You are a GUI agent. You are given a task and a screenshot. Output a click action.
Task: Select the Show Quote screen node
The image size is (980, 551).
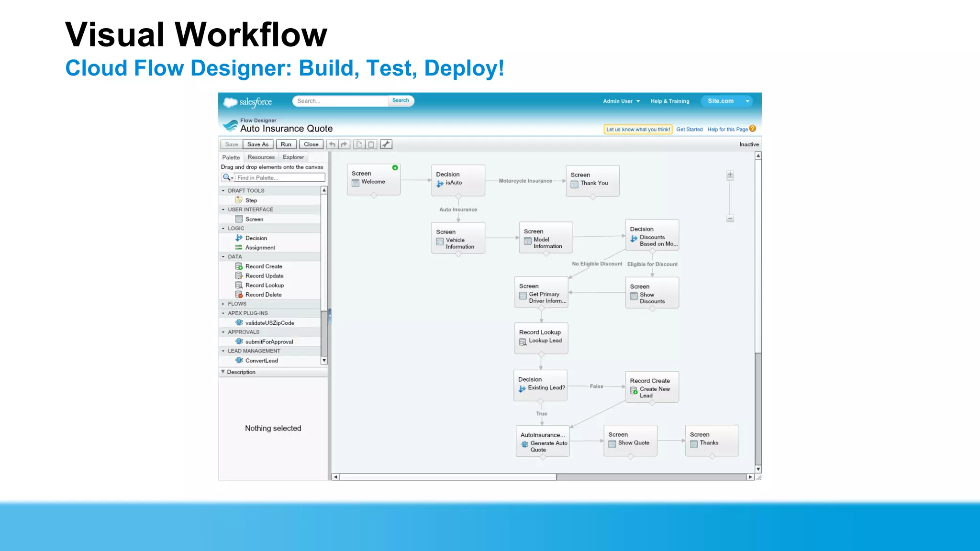pyautogui.click(x=631, y=441)
